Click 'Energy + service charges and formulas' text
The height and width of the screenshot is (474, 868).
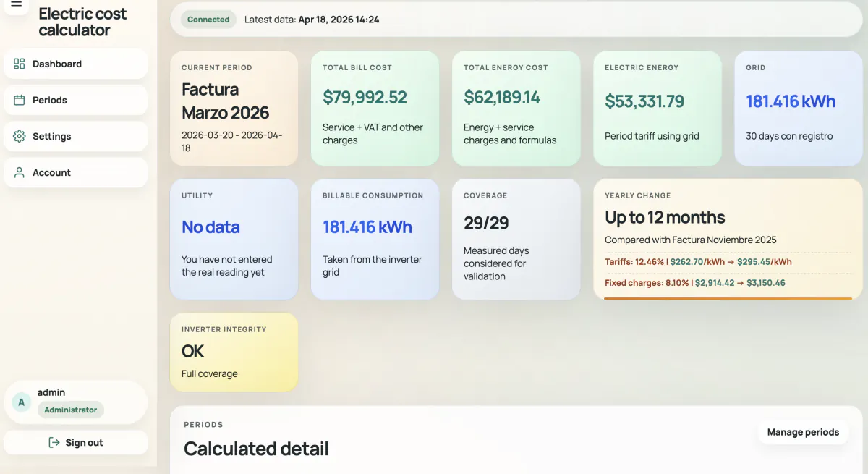coord(510,134)
